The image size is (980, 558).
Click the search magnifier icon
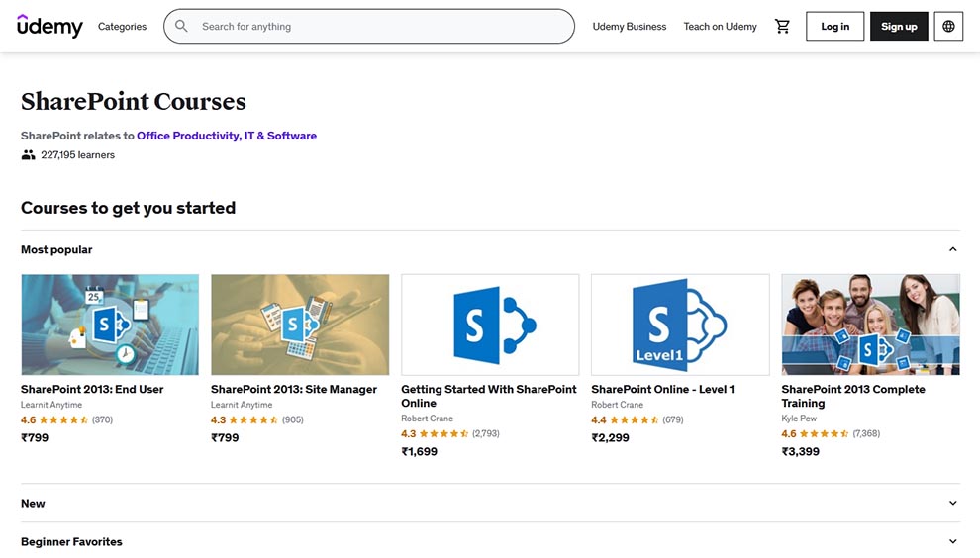pos(181,26)
